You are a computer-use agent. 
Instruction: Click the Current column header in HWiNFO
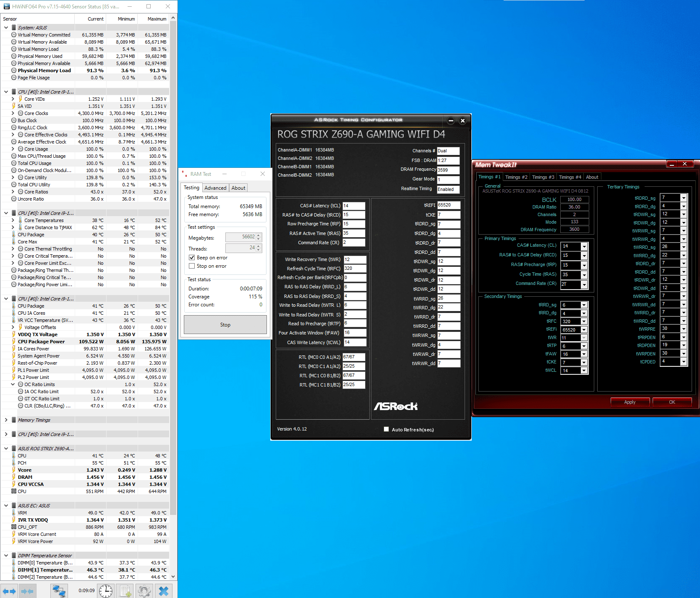click(90, 19)
